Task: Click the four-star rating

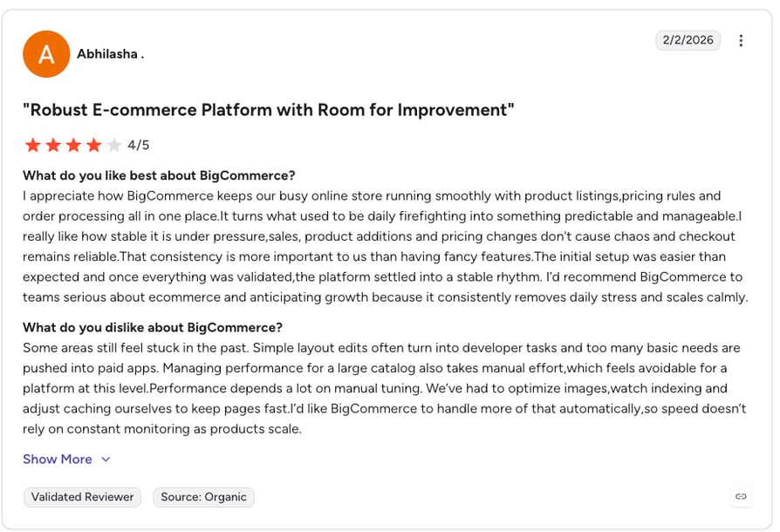Action: coord(72,145)
